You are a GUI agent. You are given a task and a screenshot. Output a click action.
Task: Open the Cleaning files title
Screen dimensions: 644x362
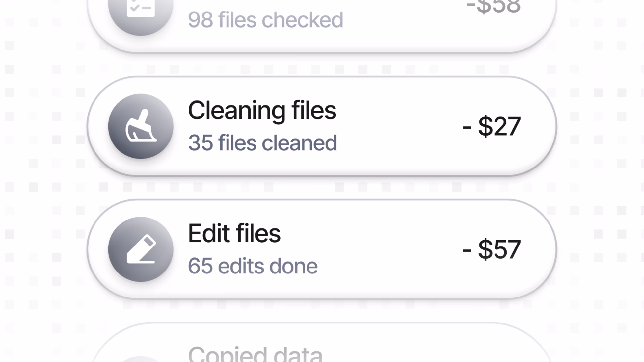click(262, 111)
